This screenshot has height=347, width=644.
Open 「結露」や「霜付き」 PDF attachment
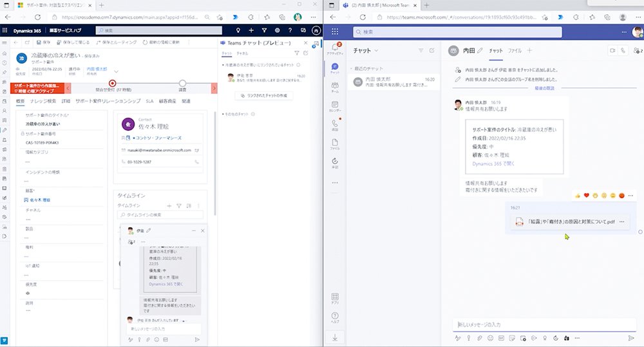click(x=570, y=221)
